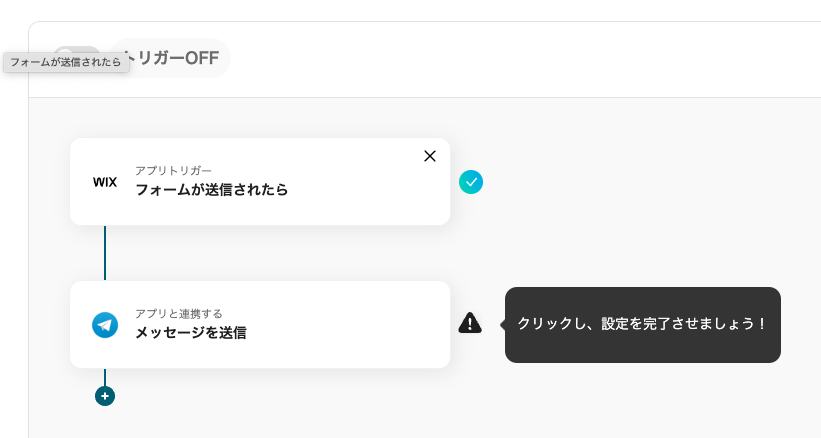Click the arrow pointer of the dark tooltip

503,325
